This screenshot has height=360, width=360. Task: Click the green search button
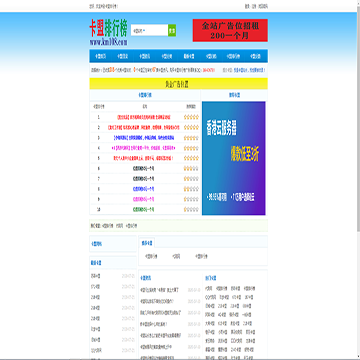click(x=172, y=30)
